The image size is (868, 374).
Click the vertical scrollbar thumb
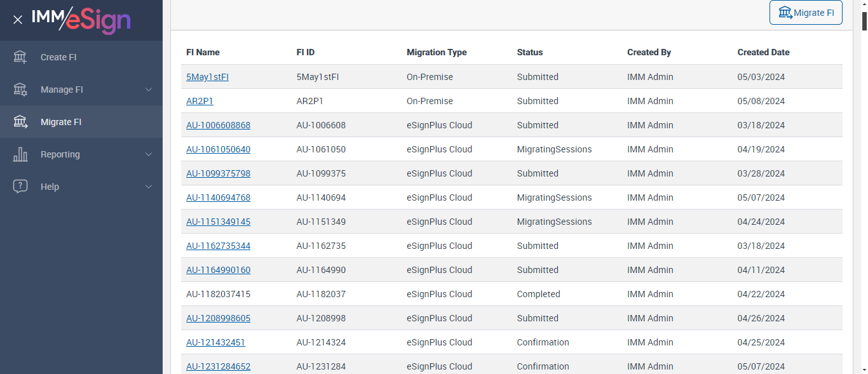pyautogui.click(x=864, y=21)
